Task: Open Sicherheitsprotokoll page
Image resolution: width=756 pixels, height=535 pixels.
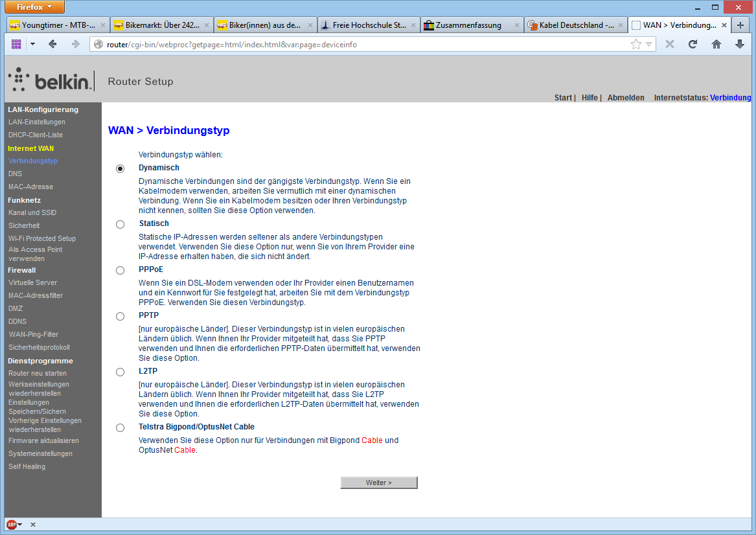Action: (39, 348)
